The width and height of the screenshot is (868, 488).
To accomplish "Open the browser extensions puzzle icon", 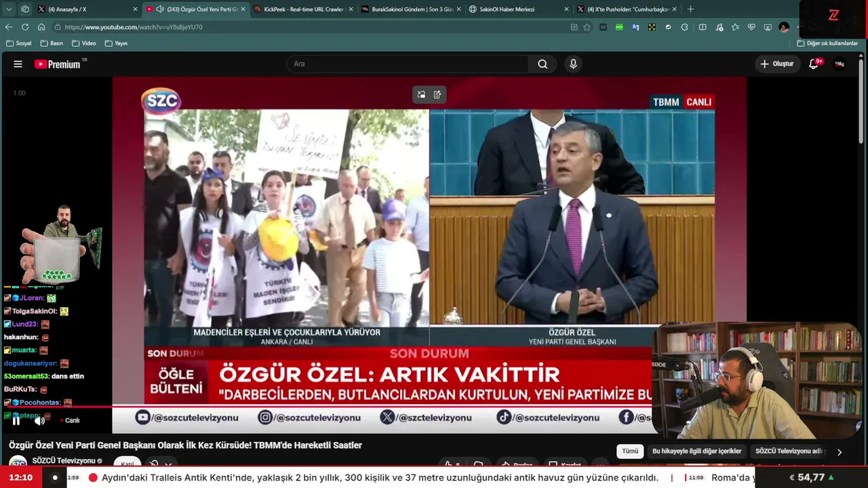I will point(684,27).
